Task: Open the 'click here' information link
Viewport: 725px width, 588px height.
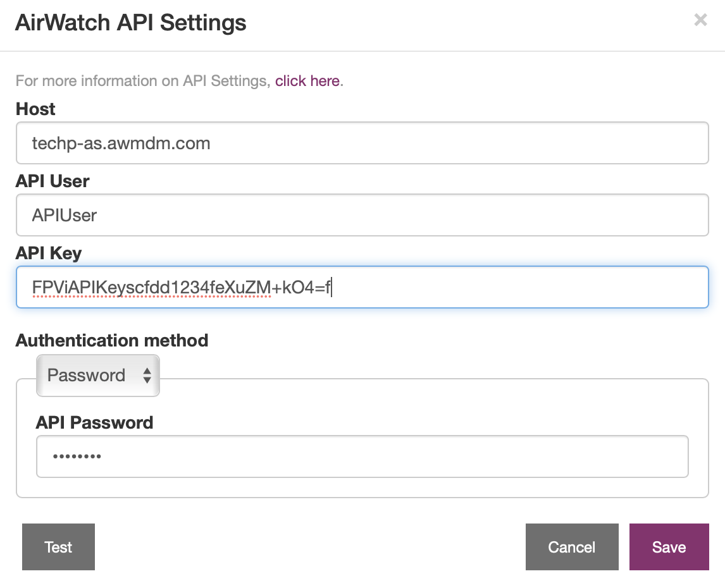Action: pyautogui.click(x=307, y=81)
